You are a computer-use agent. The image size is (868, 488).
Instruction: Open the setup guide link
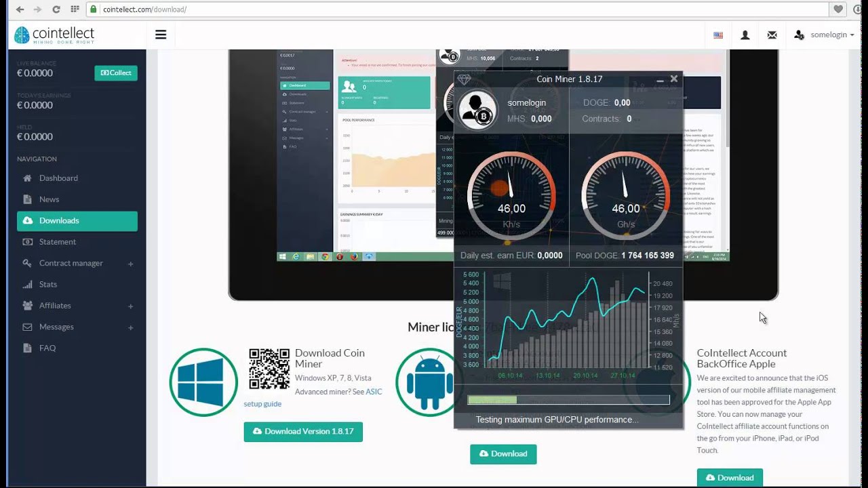[x=262, y=404]
